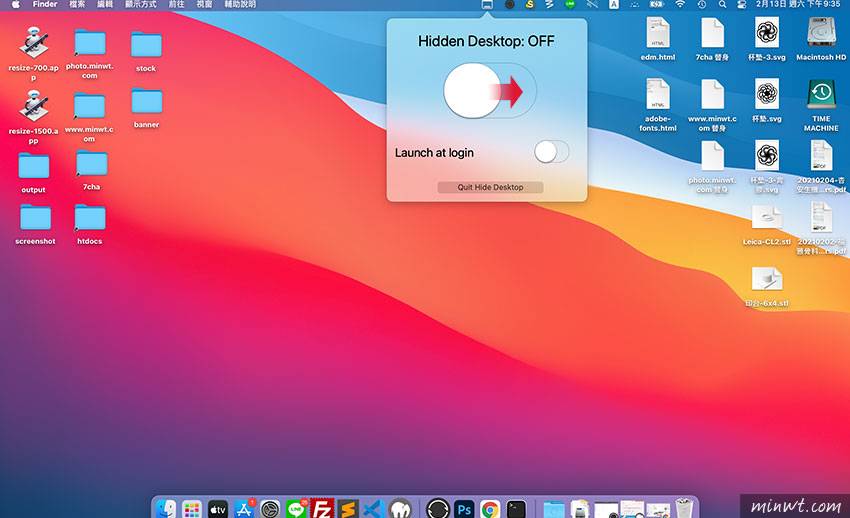Open Terminal from the Dock

516,509
